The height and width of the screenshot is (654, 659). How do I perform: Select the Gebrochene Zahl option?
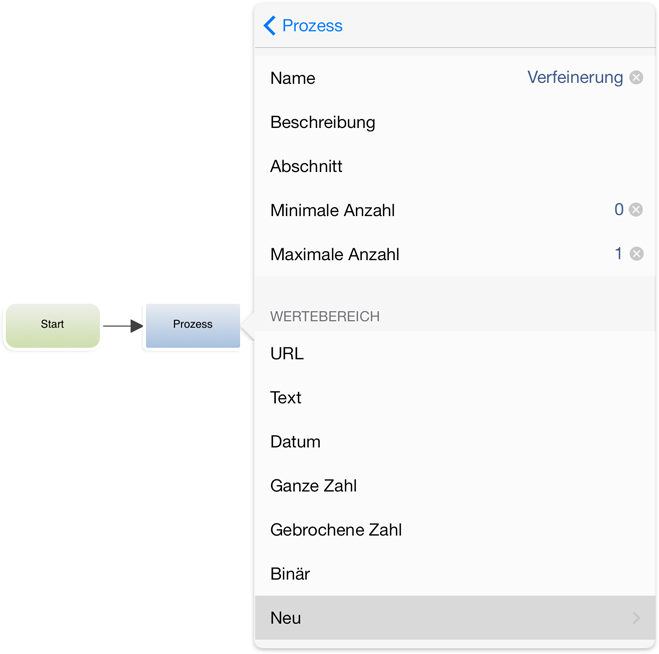point(455,530)
